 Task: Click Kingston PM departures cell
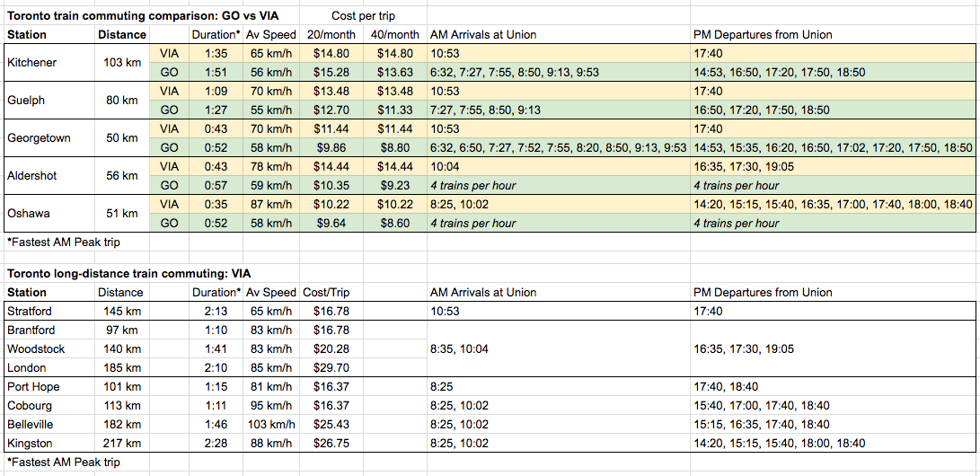click(x=833, y=443)
